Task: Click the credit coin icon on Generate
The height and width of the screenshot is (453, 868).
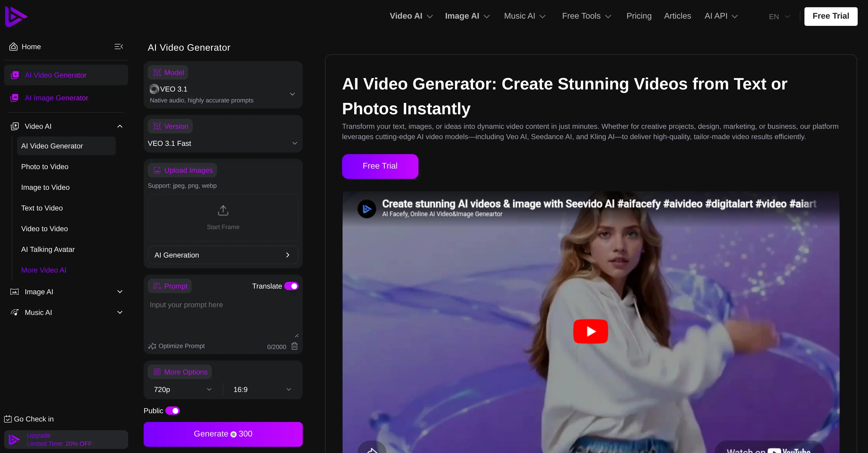Action: (x=234, y=434)
